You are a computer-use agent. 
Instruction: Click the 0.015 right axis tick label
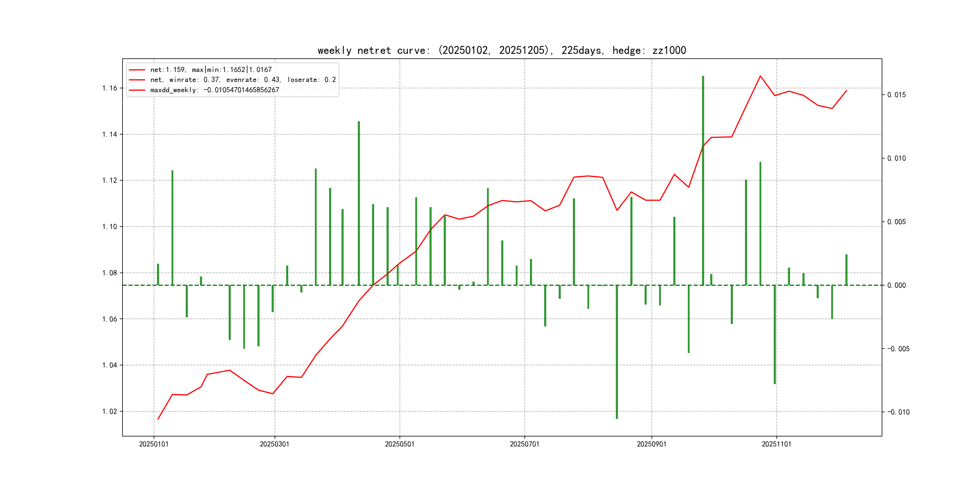896,95
